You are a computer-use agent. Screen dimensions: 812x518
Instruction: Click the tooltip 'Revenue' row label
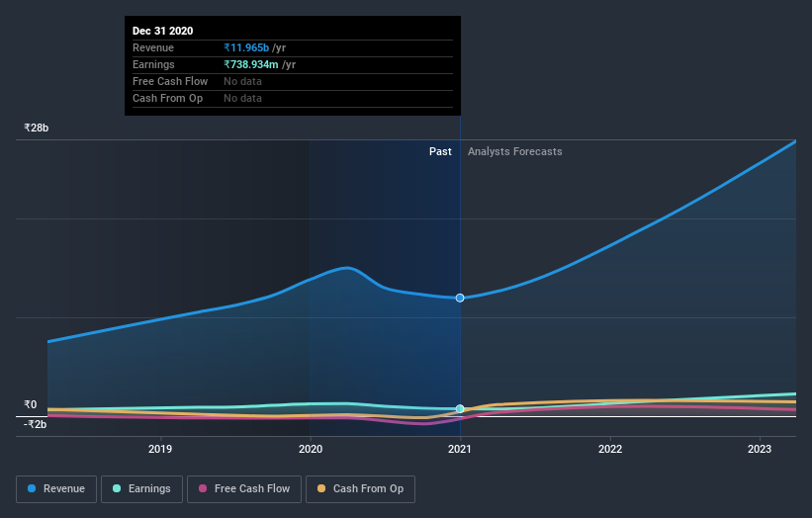(x=152, y=47)
